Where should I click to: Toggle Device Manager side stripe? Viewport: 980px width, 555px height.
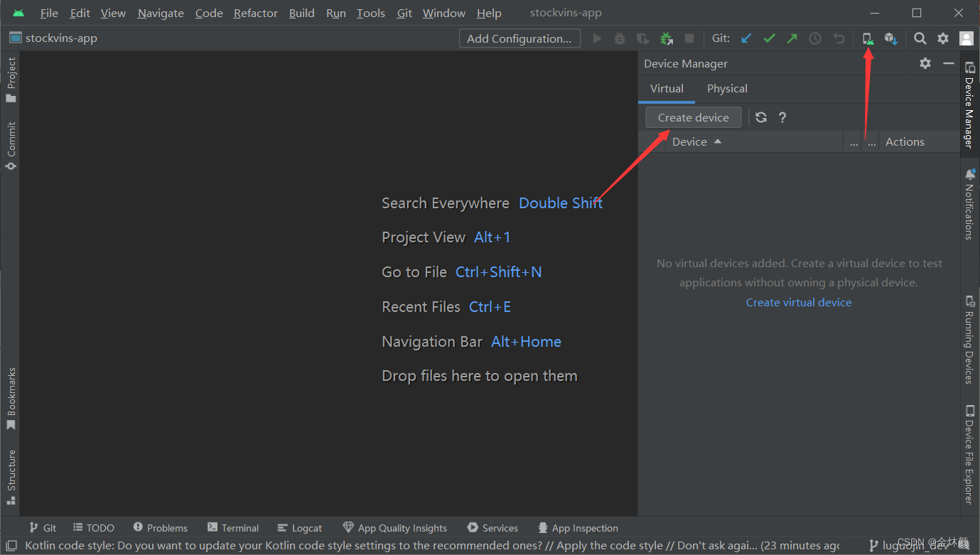tap(969, 105)
